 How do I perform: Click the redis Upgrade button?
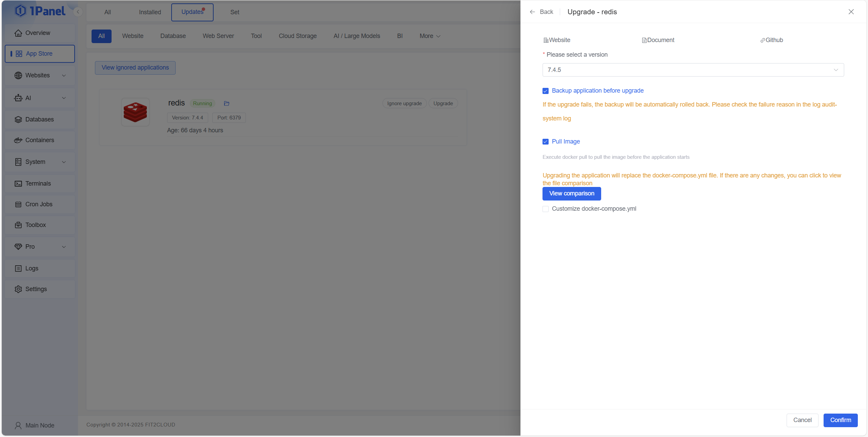click(443, 103)
